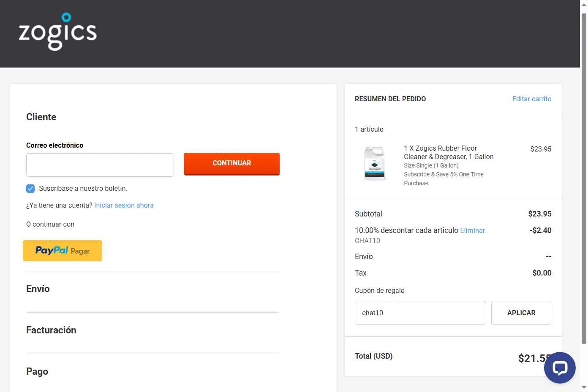Click the Correo electrónico input field

100,165
